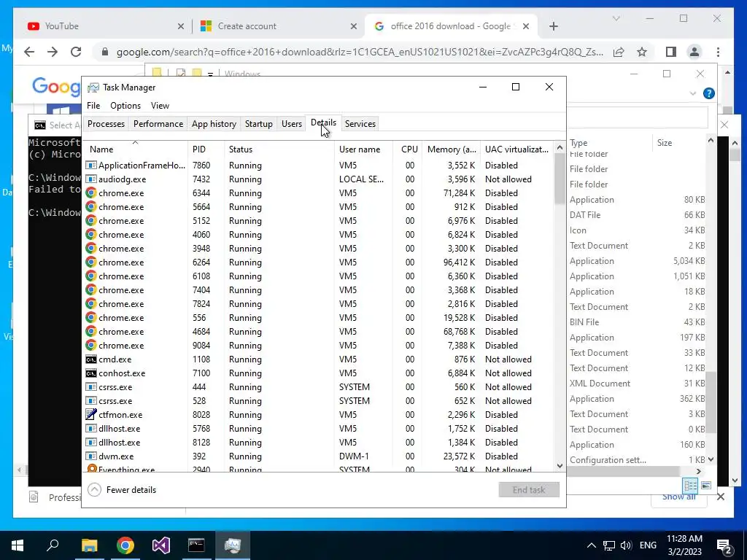Sort by CPU column header
Viewport: 747px width, 560px height.
409,149
